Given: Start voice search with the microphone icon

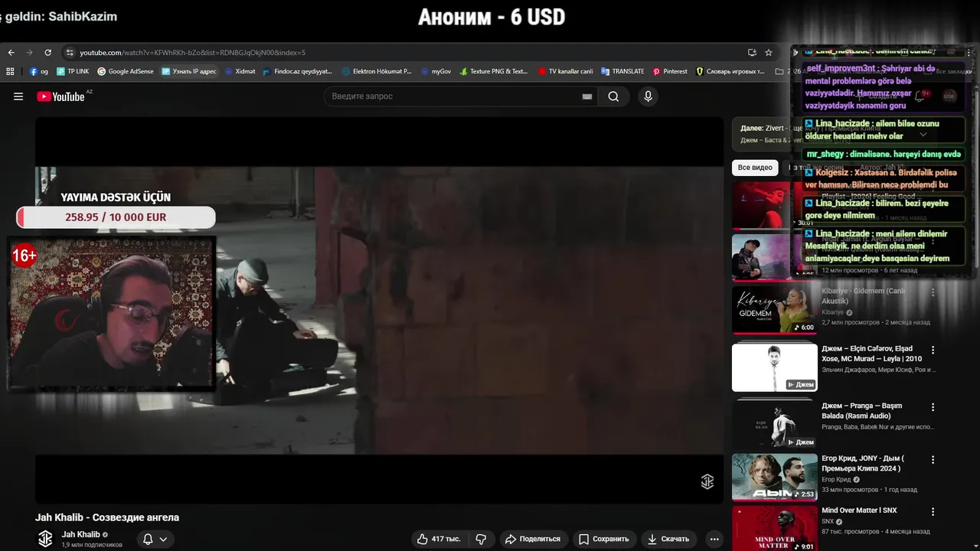Looking at the screenshot, I should pos(648,96).
